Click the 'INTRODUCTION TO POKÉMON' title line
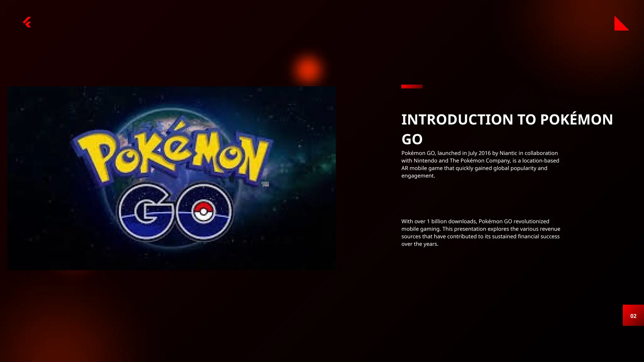The image size is (644, 362). (507, 120)
